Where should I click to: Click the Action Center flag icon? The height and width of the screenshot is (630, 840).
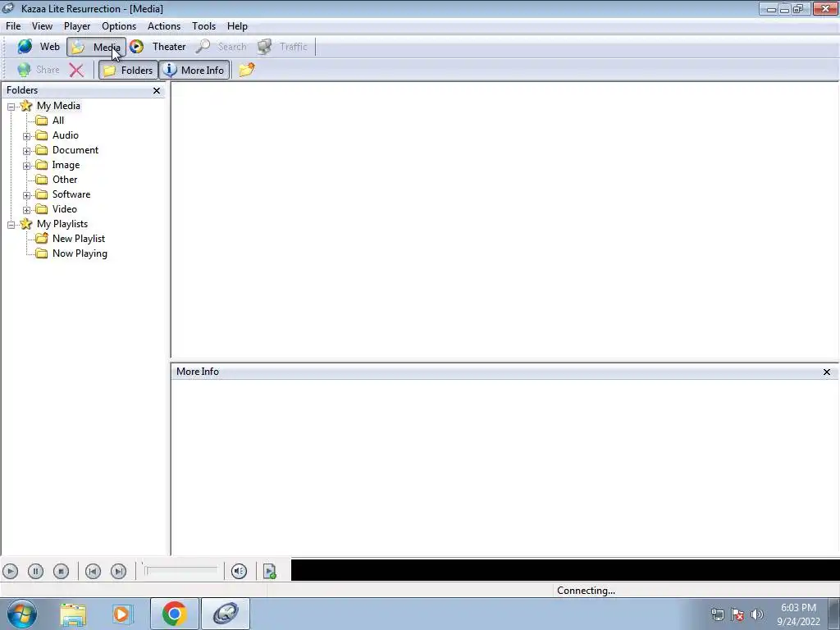click(x=737, y=614)
